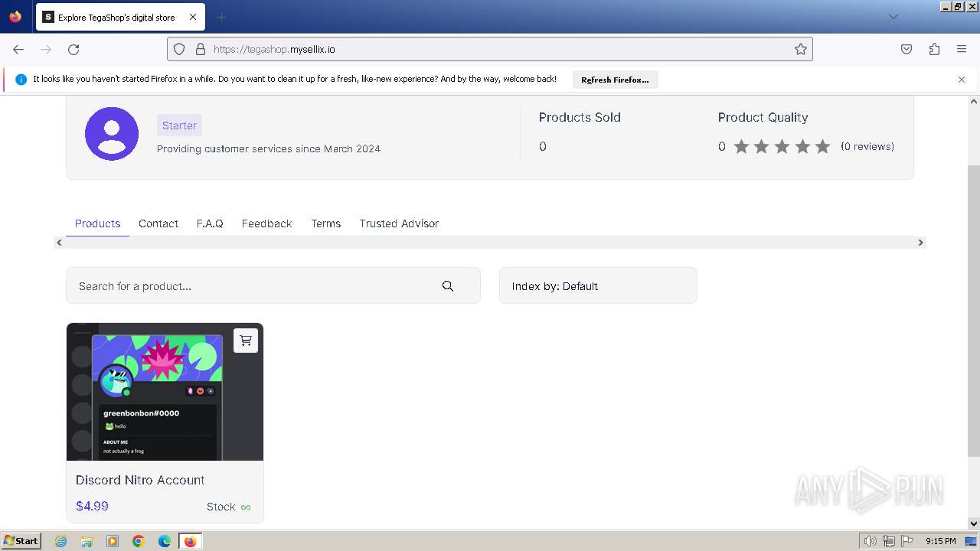Click the page scrollbar down arrow
Screen dimensions: 980x551
click(974, 524)
